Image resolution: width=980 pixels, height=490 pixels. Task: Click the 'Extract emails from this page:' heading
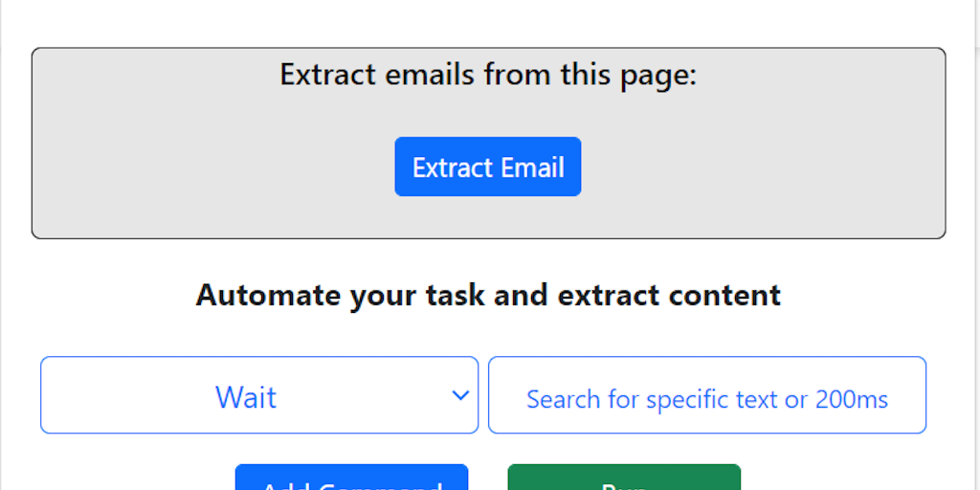click(488, 74)
